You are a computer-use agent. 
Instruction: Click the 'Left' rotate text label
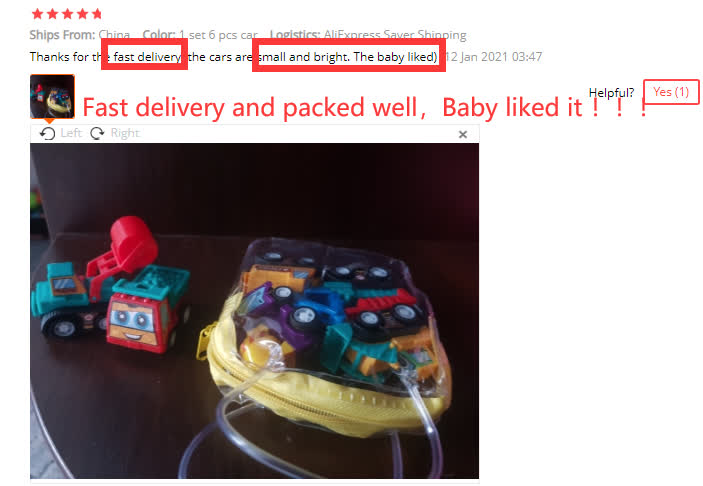71,133
